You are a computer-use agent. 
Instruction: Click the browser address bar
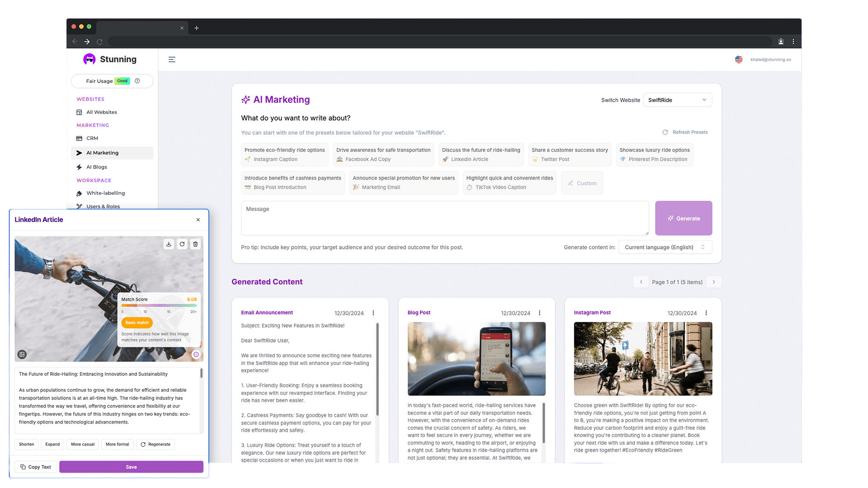pos(440,42)
